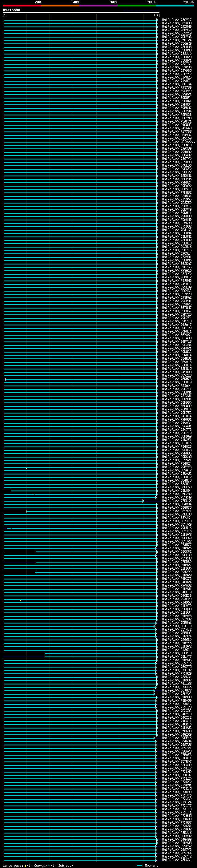Choose the UniRef100_Q9FYV3 hit
The height and width of the screenshot is (868, 197).
pyautogui.click(x=177, y=467)
